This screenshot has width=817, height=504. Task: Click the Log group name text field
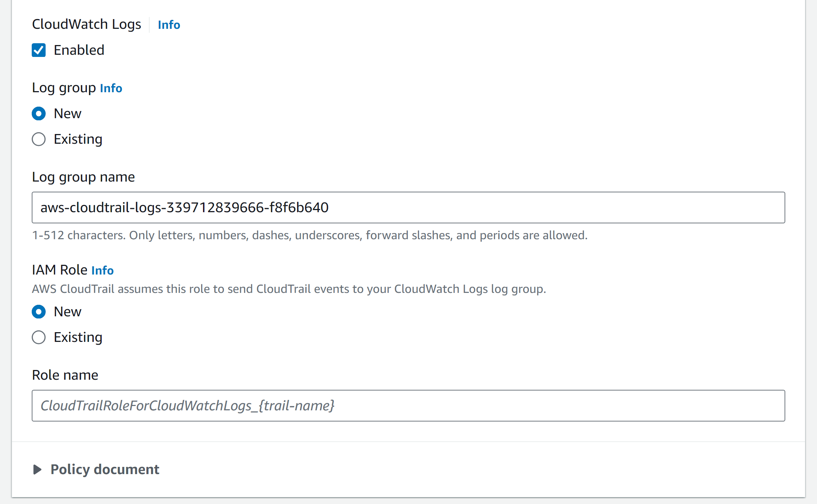pos(408,208)
